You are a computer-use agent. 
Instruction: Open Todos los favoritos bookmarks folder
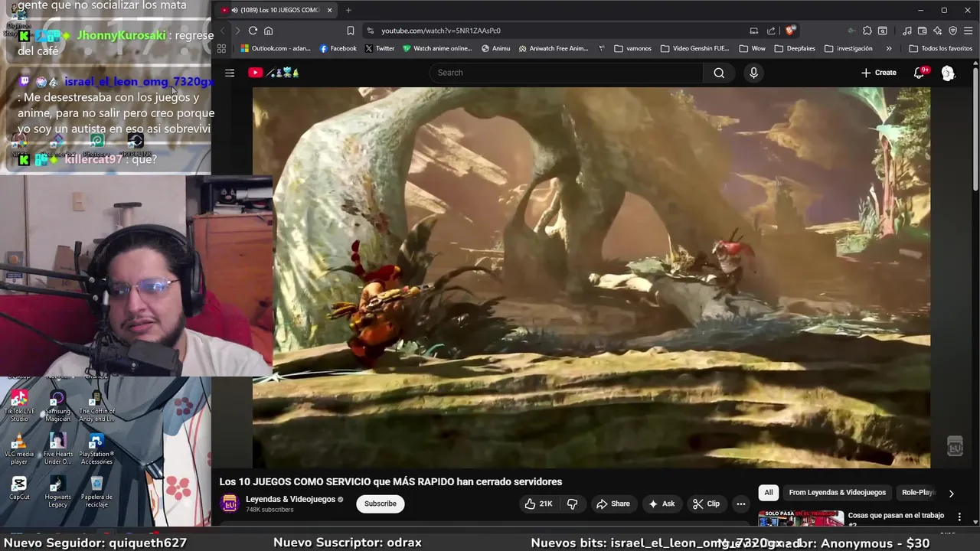(x=940, y=48)
